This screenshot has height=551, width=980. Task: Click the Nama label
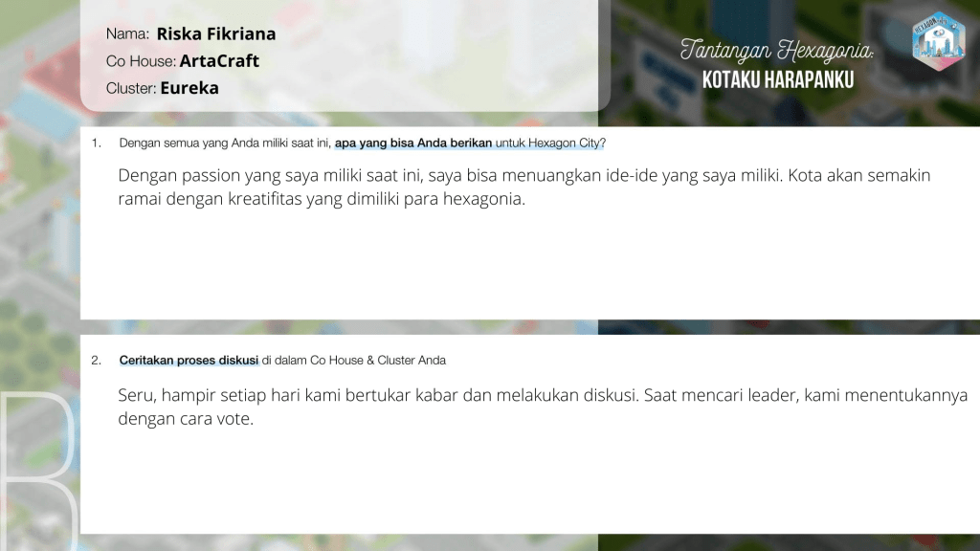tap(127, 34)
